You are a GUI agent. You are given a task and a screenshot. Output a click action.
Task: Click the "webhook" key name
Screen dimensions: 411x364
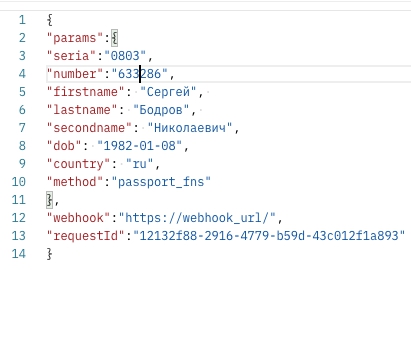coord(79,218)
